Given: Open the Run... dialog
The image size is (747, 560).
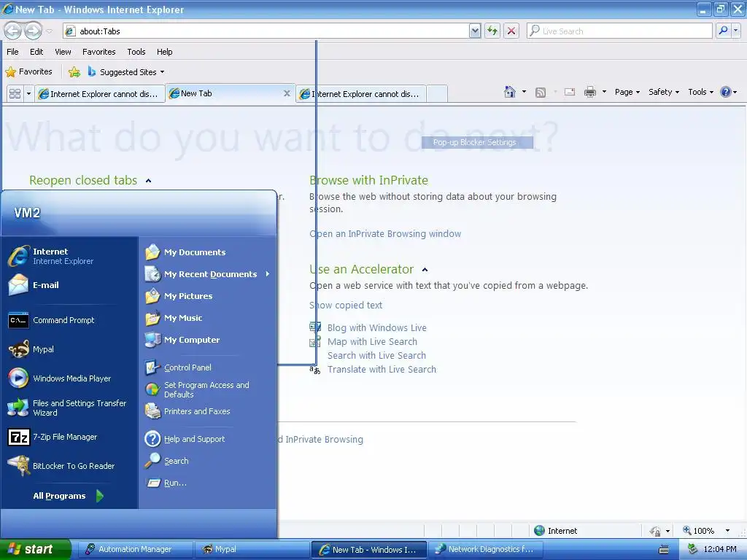Looking at the screenshot, I should click(208, 483).
